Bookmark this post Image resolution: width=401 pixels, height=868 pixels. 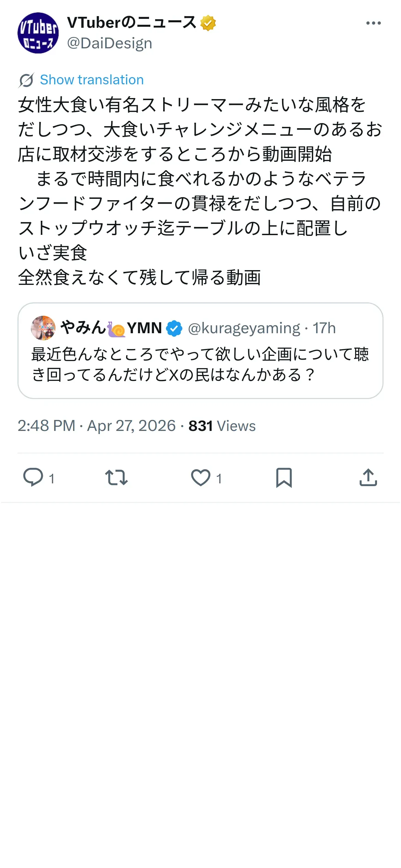(x=284, y=477)
